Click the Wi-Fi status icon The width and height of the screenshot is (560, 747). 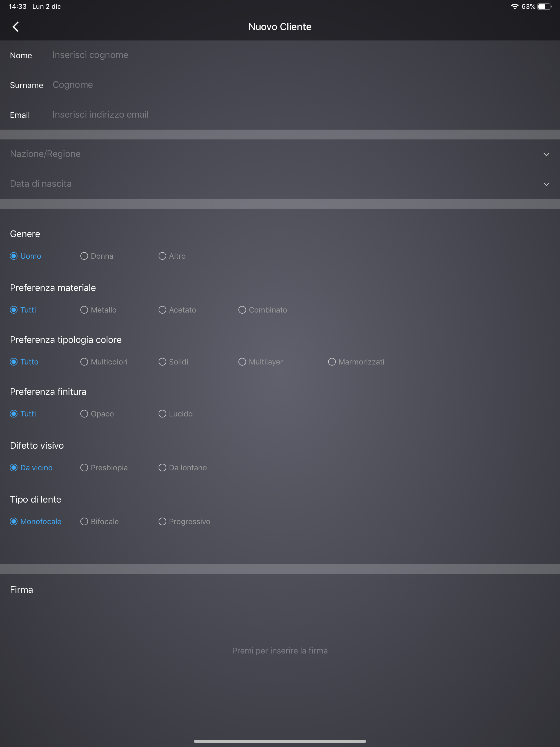[514, 6]
